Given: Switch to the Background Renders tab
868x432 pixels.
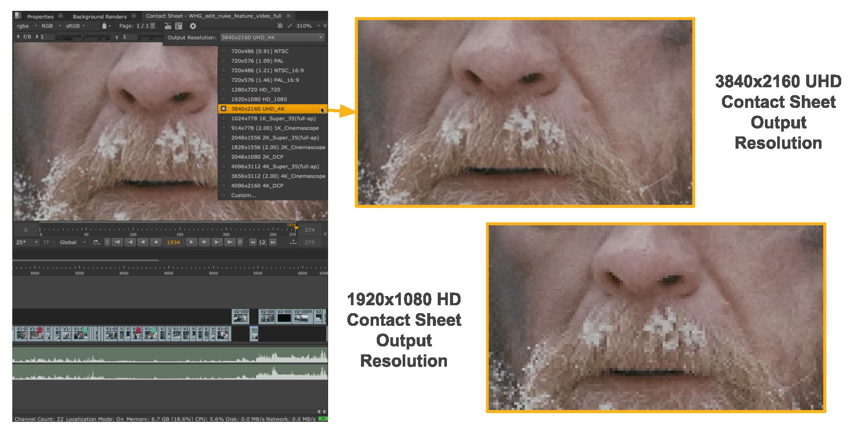Looking at the screenshot, I should (100, 17).
